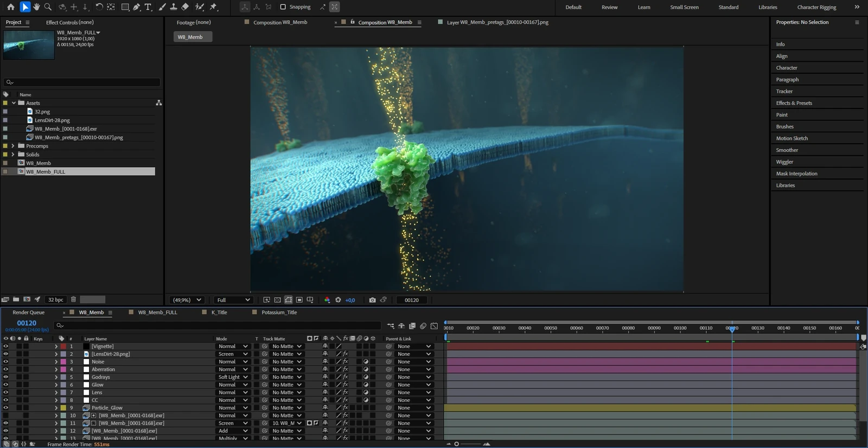Click the Home icon in toolbar
Image resolution: width=868 pixels, height=448 pixels.
pyautogui.click(x=11, y=7)
